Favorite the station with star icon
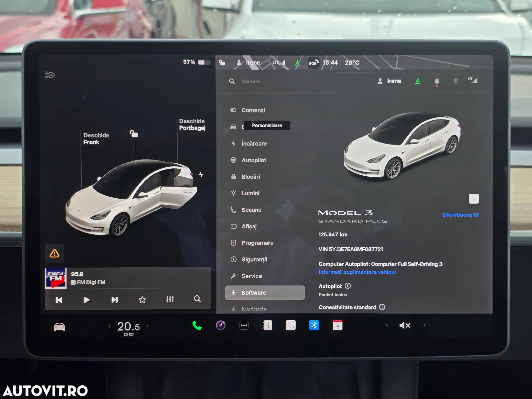 tap(142, 300)
